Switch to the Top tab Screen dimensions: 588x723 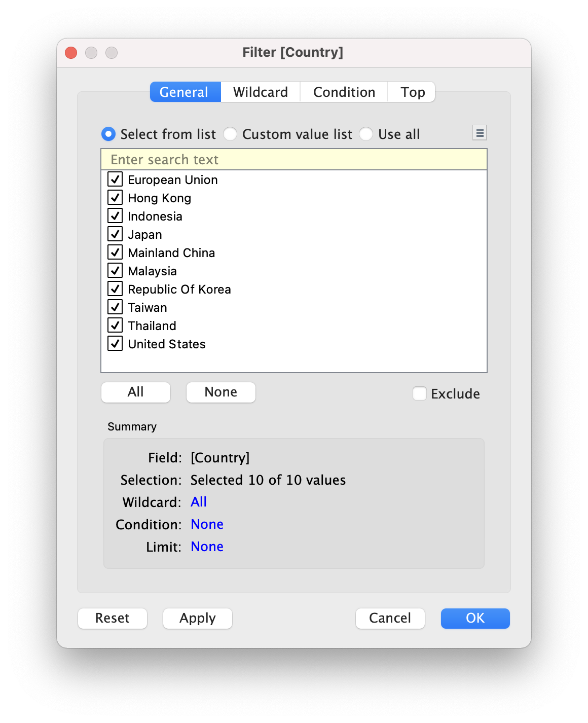click(412, 92)
